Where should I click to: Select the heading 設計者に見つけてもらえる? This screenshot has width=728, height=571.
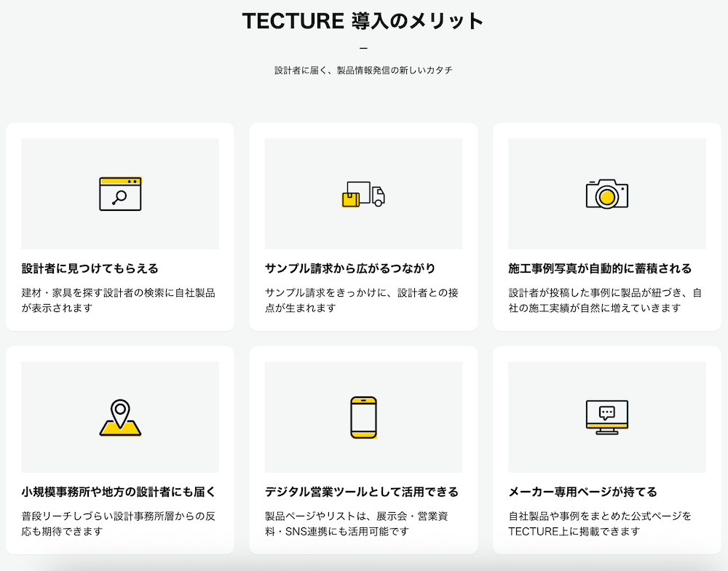[x=90, y=268]
